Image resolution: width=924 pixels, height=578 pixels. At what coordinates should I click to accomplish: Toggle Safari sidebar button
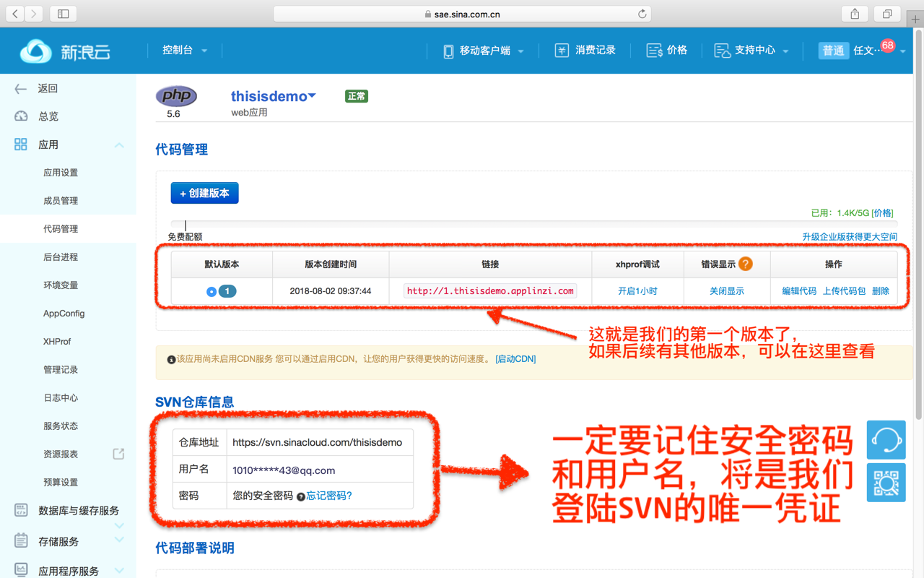click(x=64, y=14)
